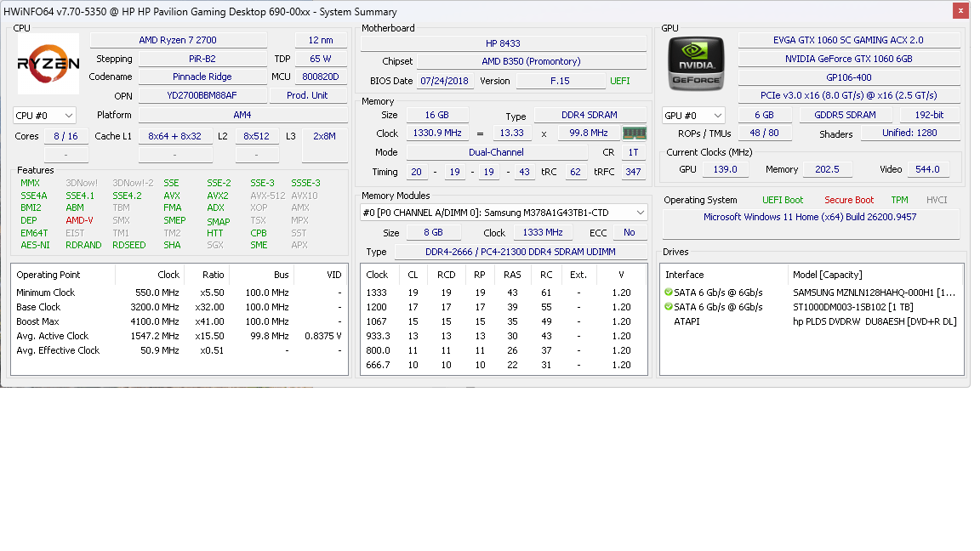The width and height of the screenshot is (980, 551).
Task: Click the green UEFI Boot label
Action: (x=783, y=200)
